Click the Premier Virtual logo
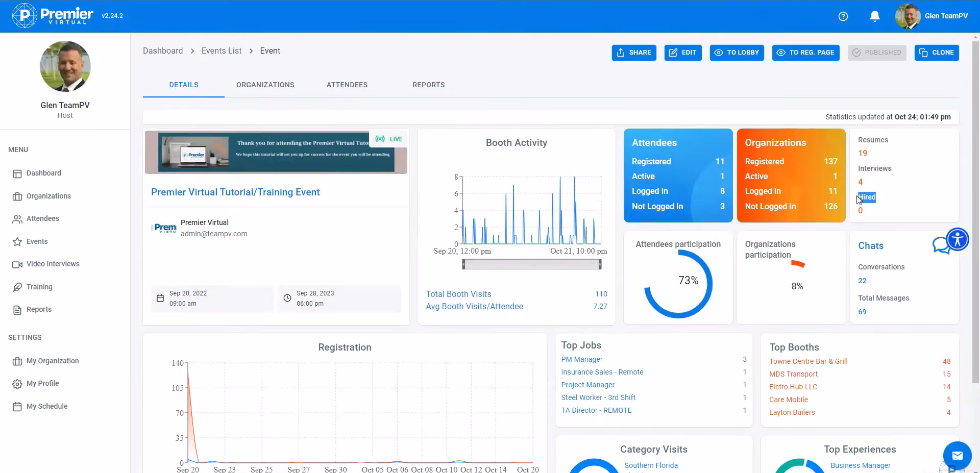 tap(53, 16)
